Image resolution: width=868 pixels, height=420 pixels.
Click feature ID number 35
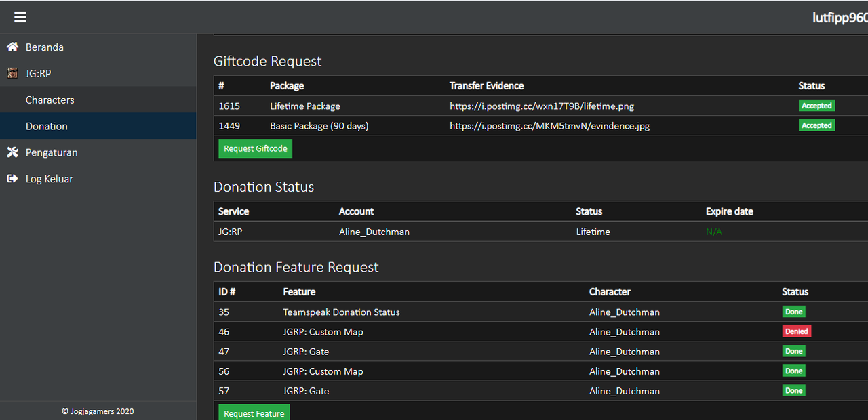224,312
